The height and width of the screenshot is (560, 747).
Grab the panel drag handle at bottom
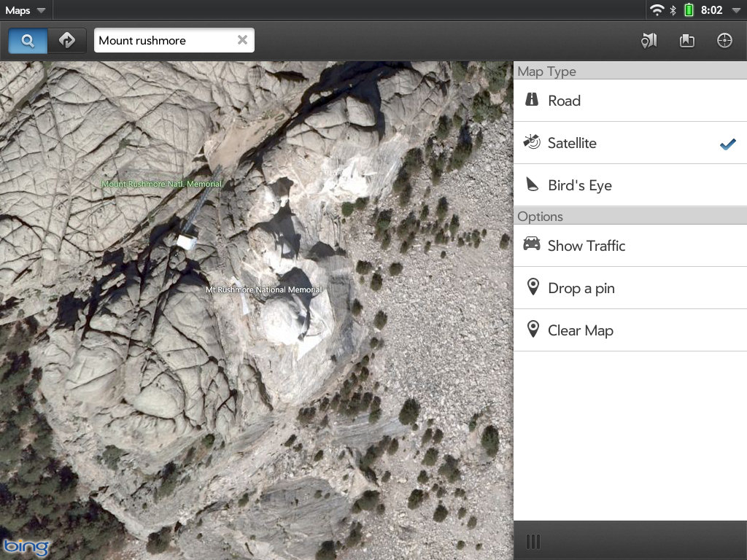click(533, 541)
